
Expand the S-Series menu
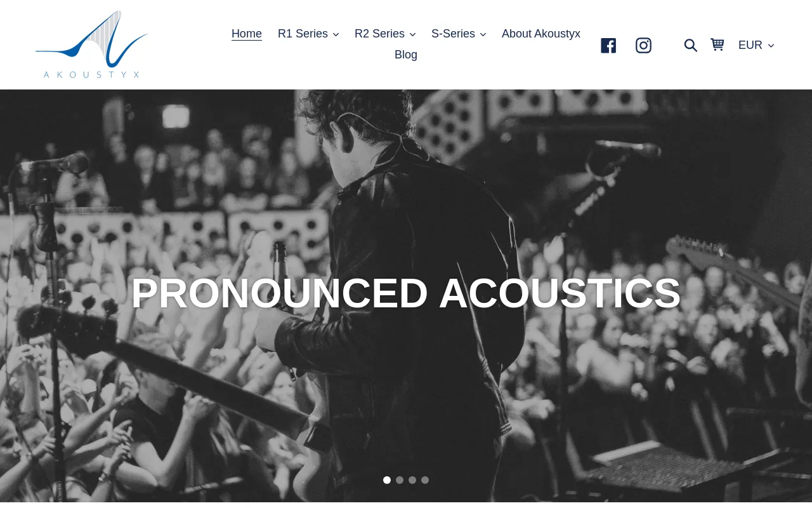[459, 34]
